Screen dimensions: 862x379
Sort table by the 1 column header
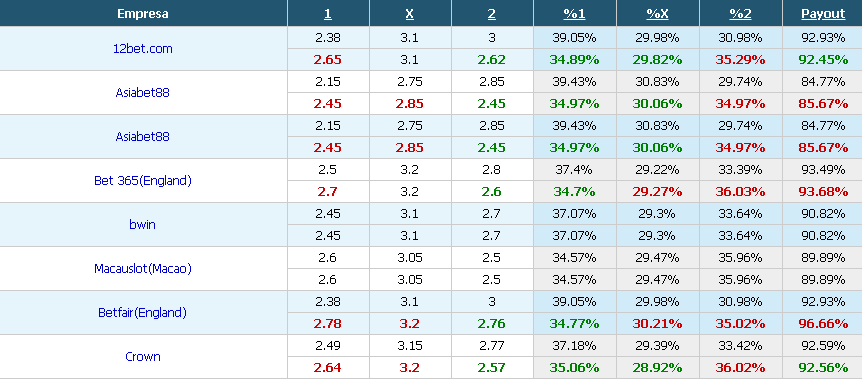coord(328,14)
